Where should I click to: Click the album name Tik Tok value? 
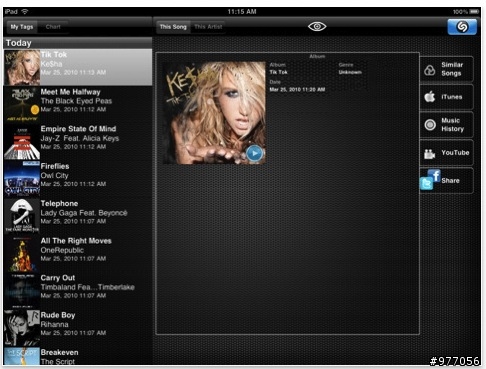click(278, 72)
